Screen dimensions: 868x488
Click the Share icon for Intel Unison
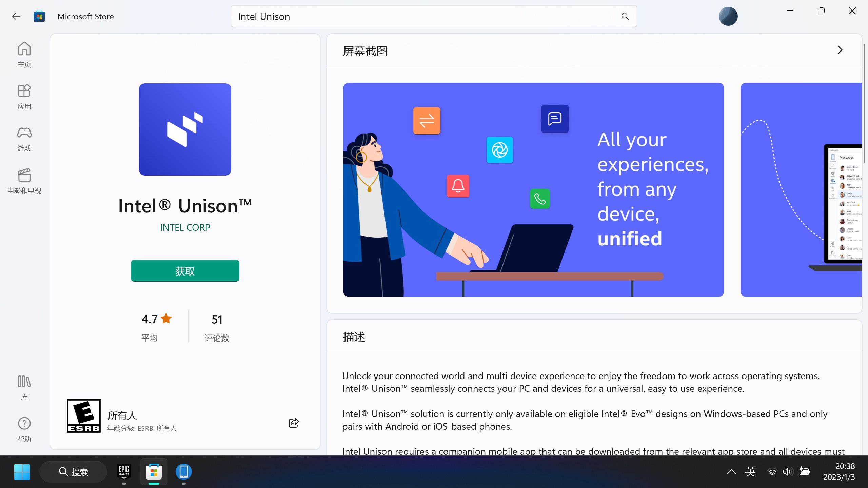(x=293, y=423)
